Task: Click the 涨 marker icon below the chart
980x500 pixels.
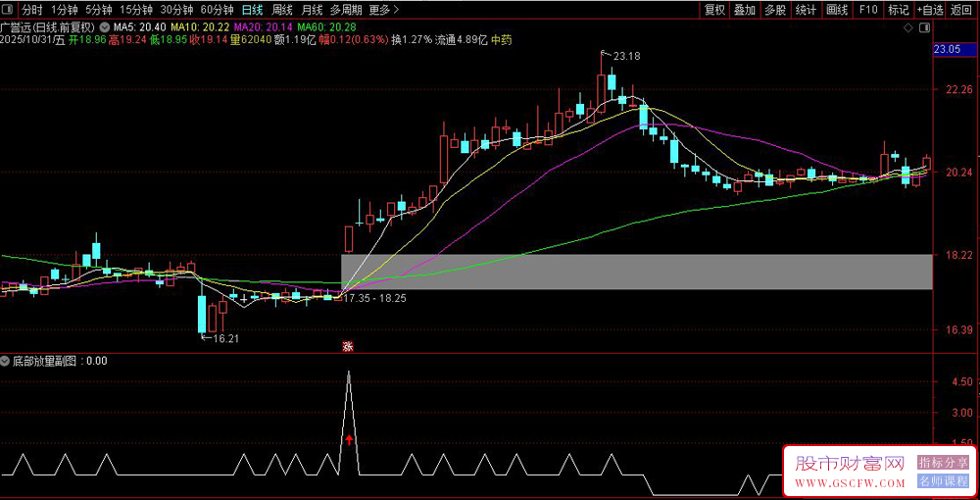Action: [x=347, y=346]
